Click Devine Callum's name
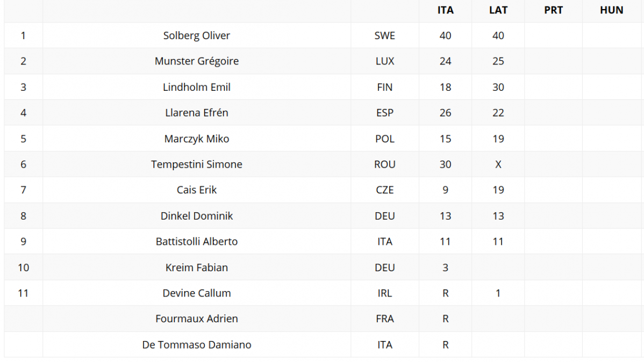 click(196, 293)
